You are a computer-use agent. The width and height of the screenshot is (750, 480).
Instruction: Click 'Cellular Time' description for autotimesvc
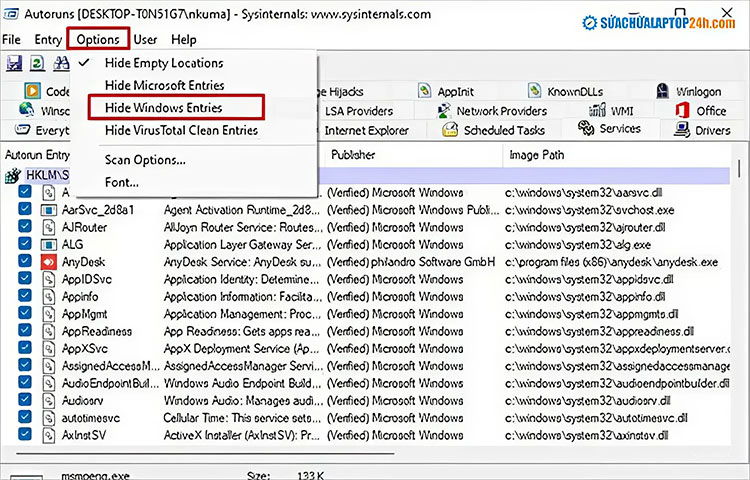[242, 418]
